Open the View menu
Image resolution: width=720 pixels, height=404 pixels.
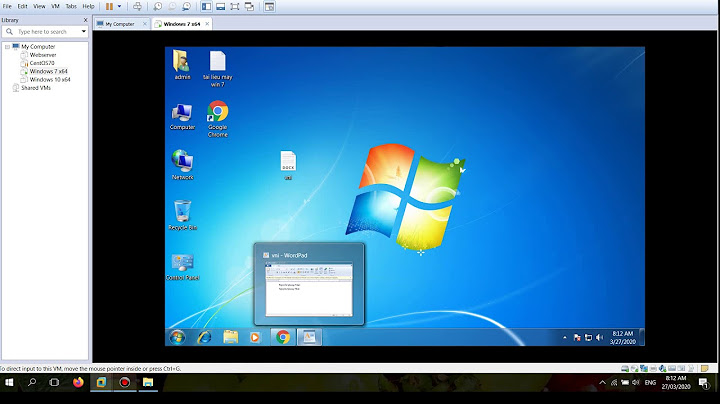coord(39,6)
